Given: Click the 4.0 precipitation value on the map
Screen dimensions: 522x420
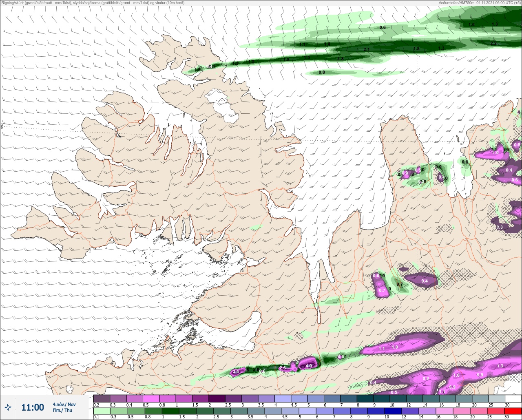Looking at the screenshot, I should click(309, 366).
